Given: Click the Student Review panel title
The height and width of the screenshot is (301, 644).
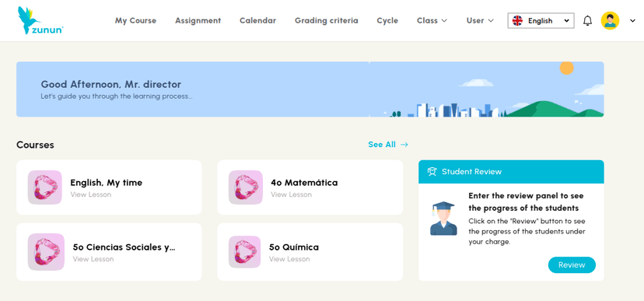Looking at the screenshot, I should click(x=472, y=172).
